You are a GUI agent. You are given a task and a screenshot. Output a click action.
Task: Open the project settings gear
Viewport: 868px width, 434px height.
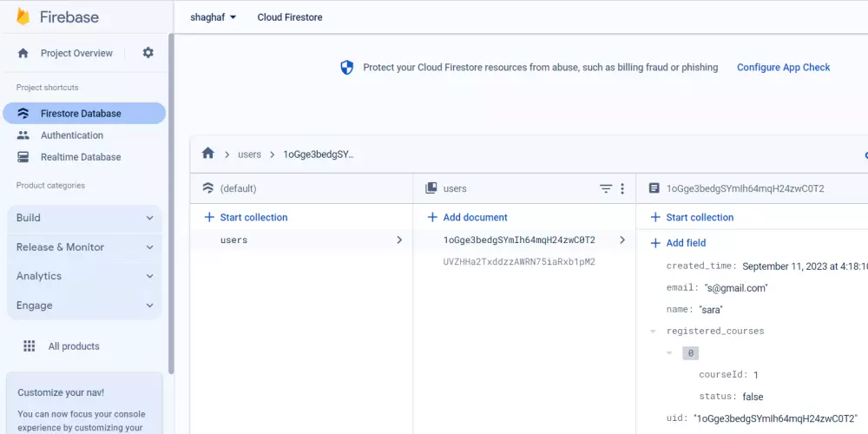[148, 53]
